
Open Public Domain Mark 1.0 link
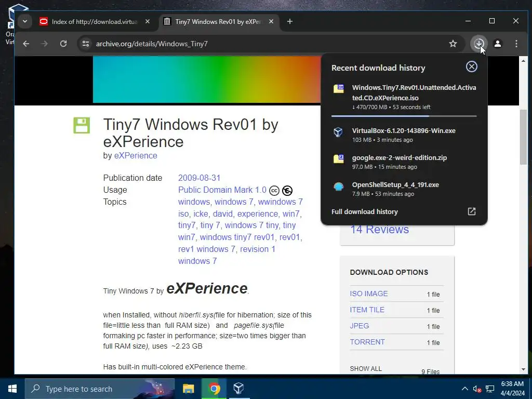[222, 190]
